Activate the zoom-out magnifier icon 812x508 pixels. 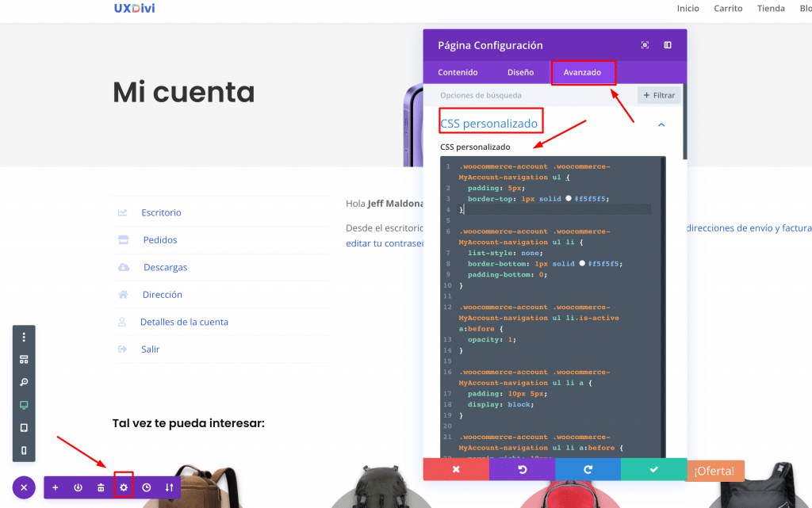click(24, 382)
